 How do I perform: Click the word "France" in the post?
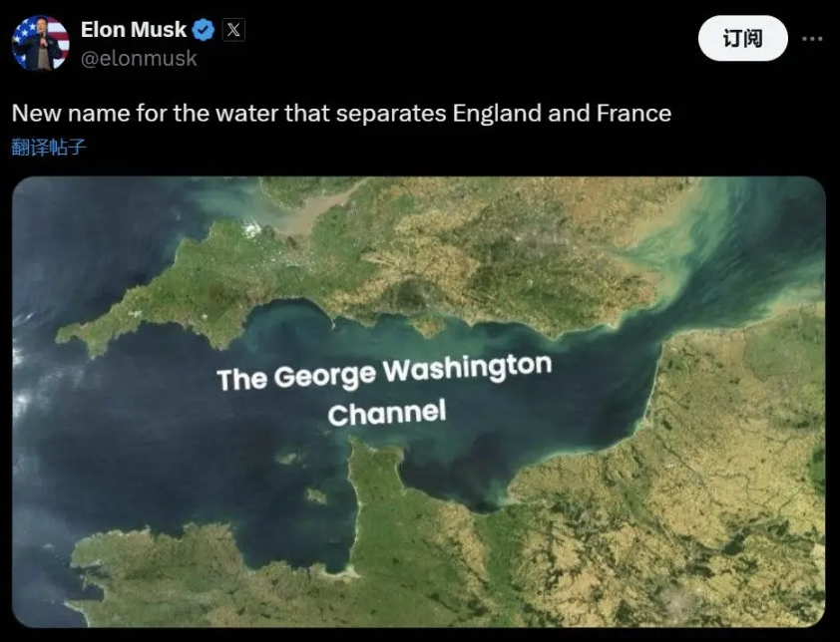[x=632, y=113]
